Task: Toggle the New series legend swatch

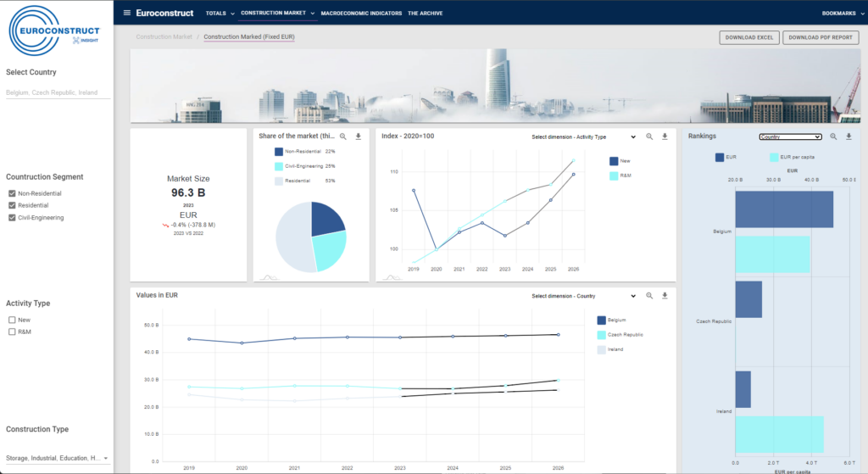Action: [614, 161]
